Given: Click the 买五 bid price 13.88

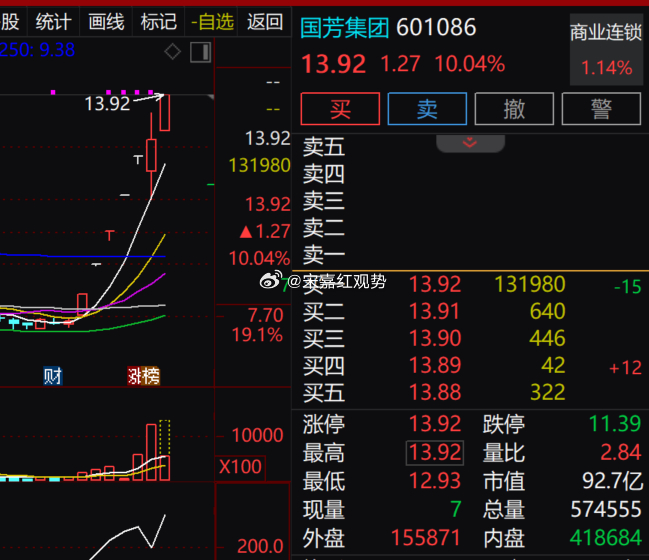Looking at the screenshot, I should [x=435, y=392].
